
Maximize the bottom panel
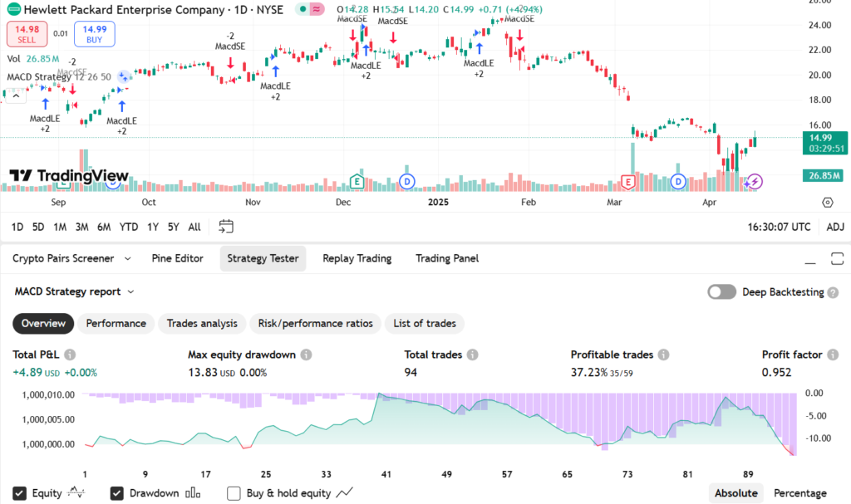coord(837,258)
